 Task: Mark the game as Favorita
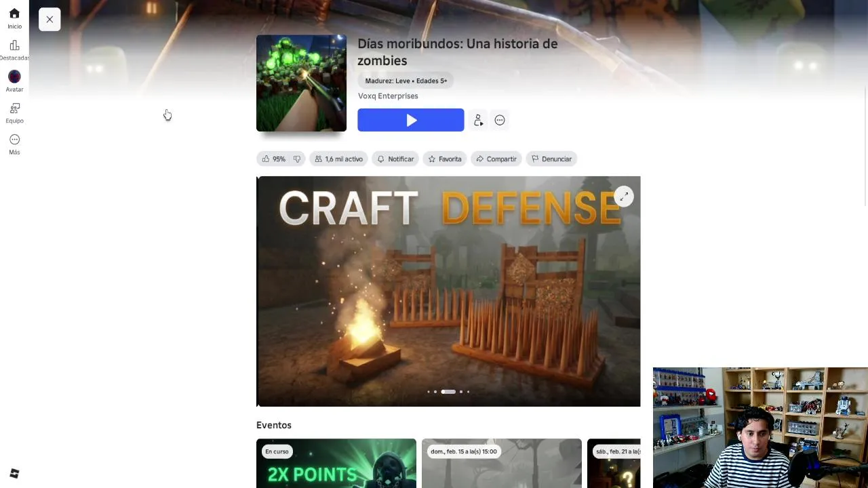coord(445,159)
